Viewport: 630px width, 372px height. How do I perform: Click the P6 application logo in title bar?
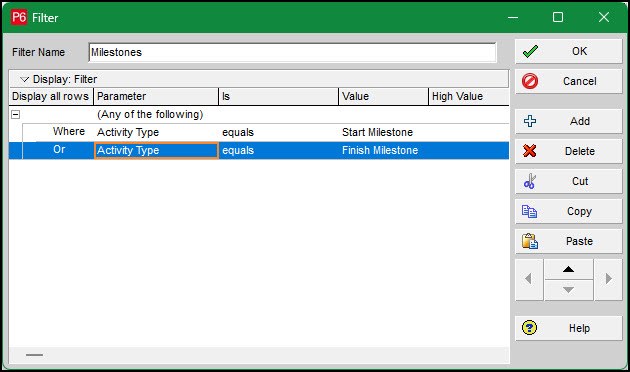[19, 17]
